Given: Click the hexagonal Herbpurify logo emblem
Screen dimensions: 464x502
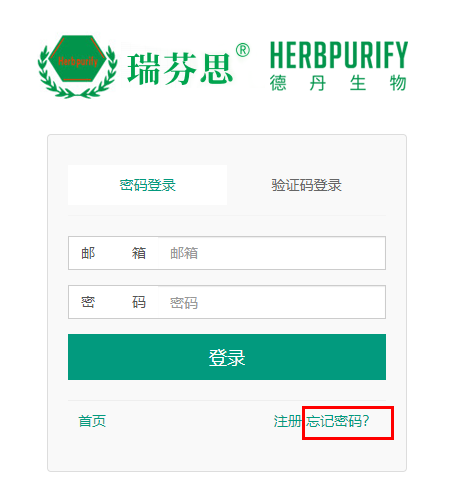Looking at the screenshot, I should tap(77, 59).
